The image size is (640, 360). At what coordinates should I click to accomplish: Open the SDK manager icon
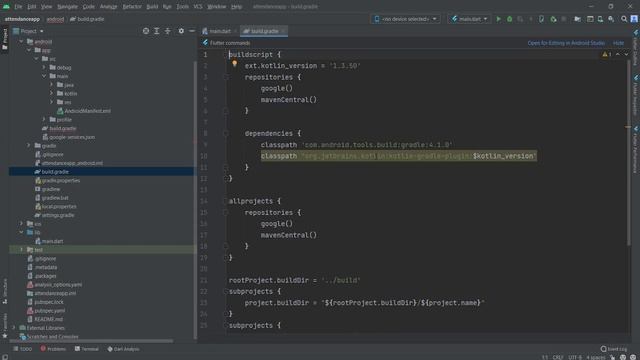(611, 19)
